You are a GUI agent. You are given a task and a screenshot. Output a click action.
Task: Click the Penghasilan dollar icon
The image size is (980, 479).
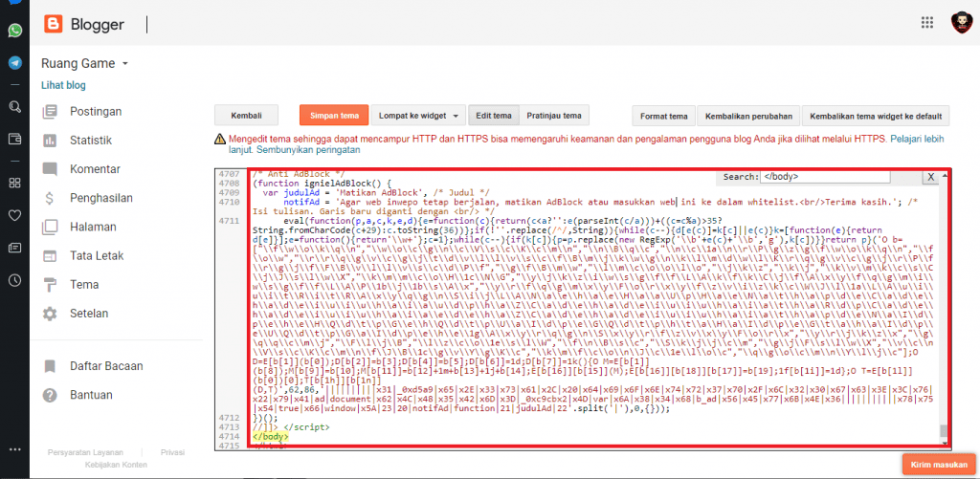point(50,198)
